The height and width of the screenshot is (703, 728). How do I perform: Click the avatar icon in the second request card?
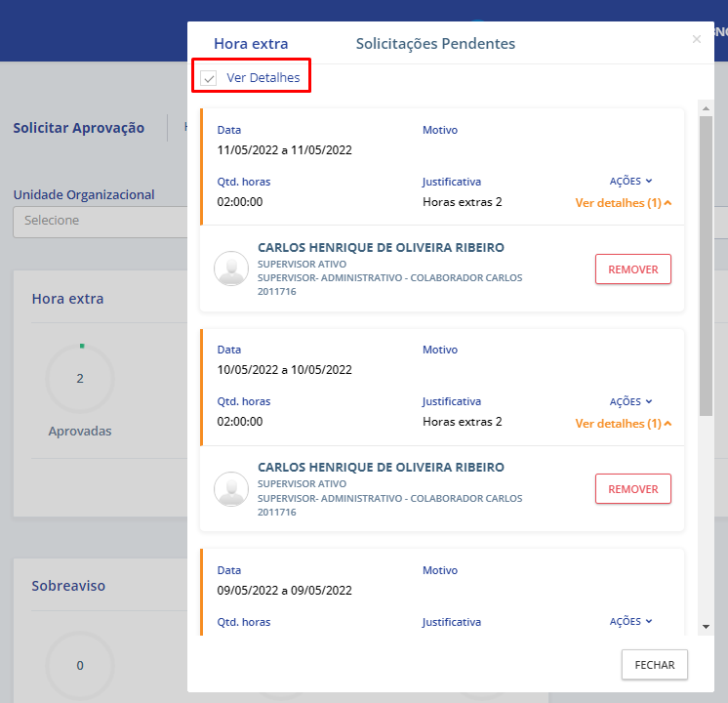[231, 489]
